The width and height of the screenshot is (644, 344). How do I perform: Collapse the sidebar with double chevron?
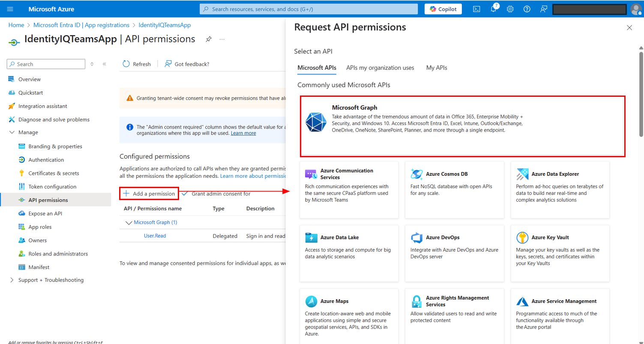(104, 64)
